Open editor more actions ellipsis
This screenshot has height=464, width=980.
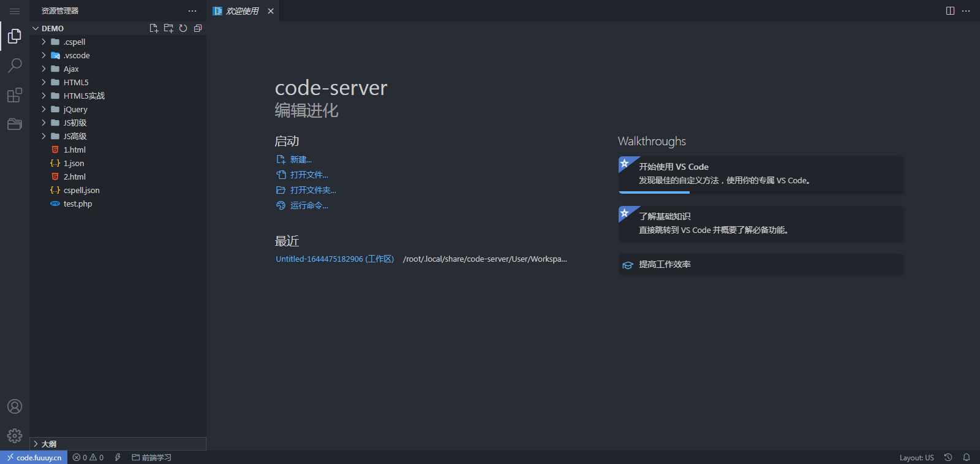[966, 11]
